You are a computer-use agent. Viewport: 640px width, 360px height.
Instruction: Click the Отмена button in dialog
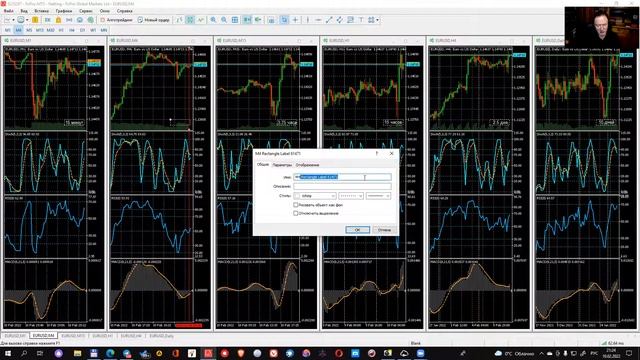pos(384,230)
